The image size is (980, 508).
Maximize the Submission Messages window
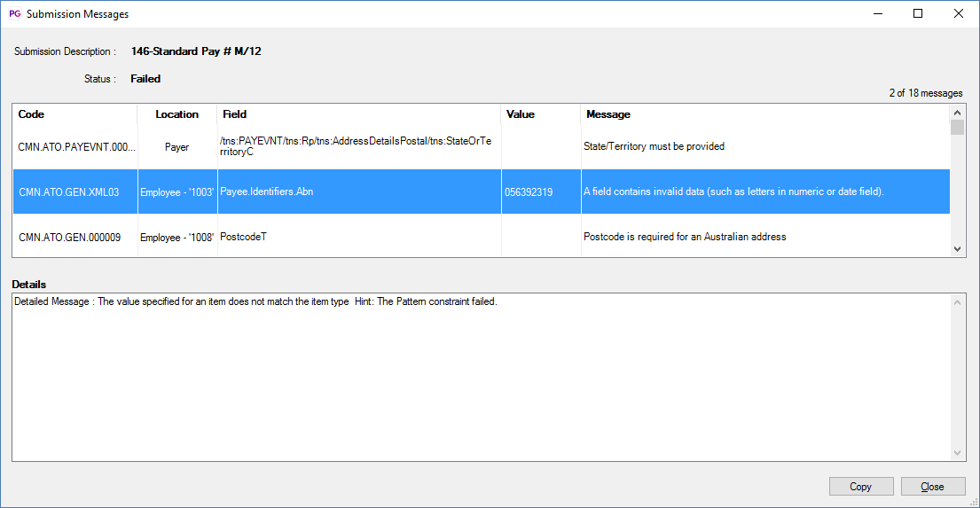tap(918, 14)
